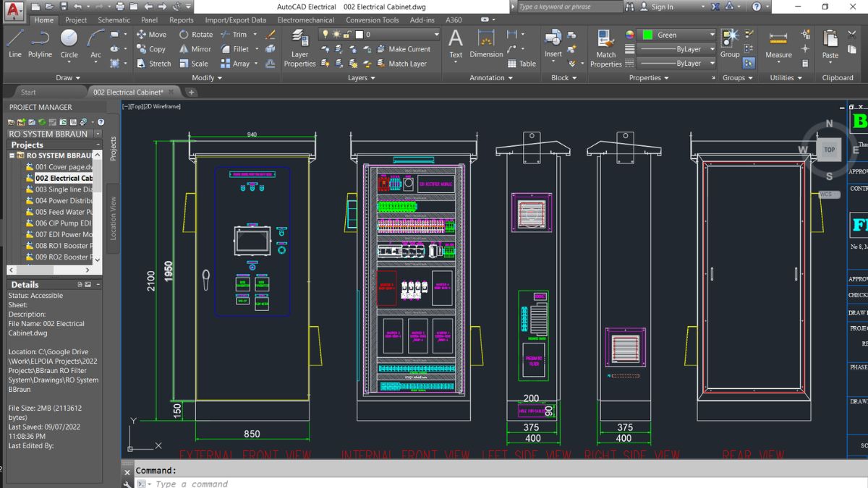The width and height of the screenshot is (868, 488).
Task: Click the search keyword input field
Action: [569, 7]
